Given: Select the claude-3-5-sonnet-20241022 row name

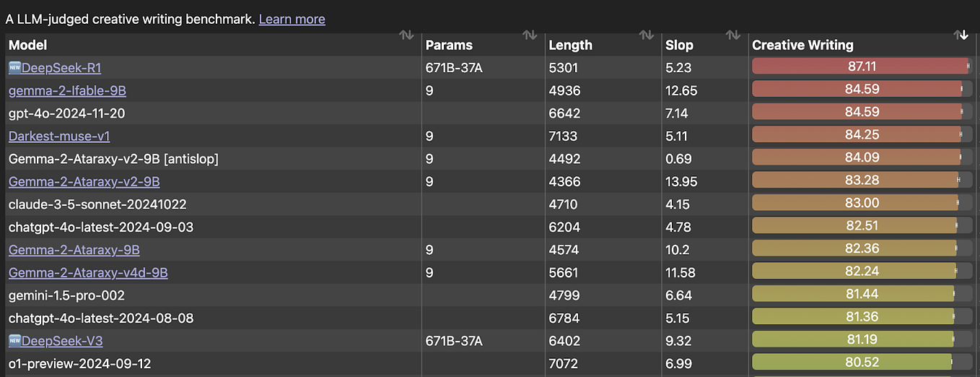Looking at the screenshot, I should (97, 204).
